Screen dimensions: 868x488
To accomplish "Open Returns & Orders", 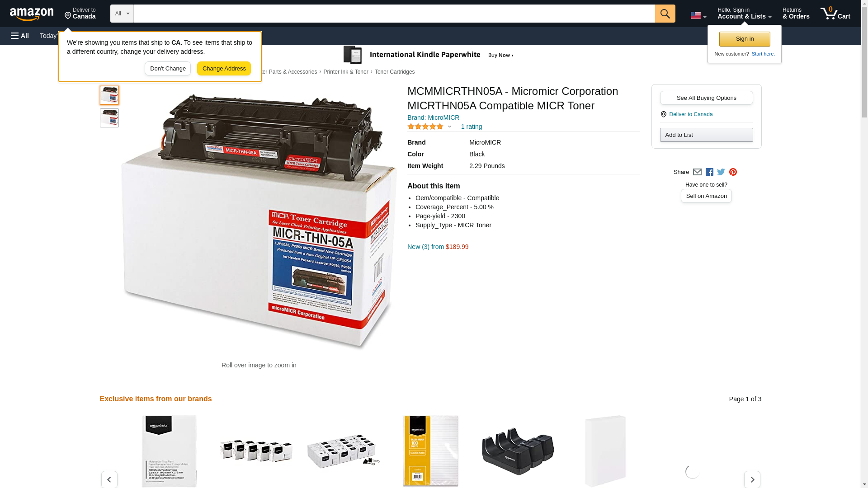I will click(796, 14).
